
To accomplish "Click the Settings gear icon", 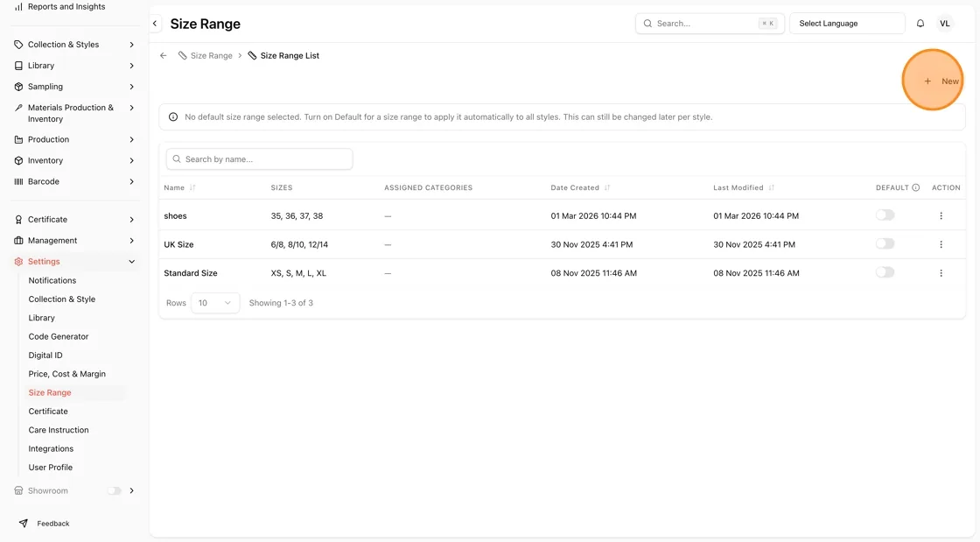I will click(18, 262).
